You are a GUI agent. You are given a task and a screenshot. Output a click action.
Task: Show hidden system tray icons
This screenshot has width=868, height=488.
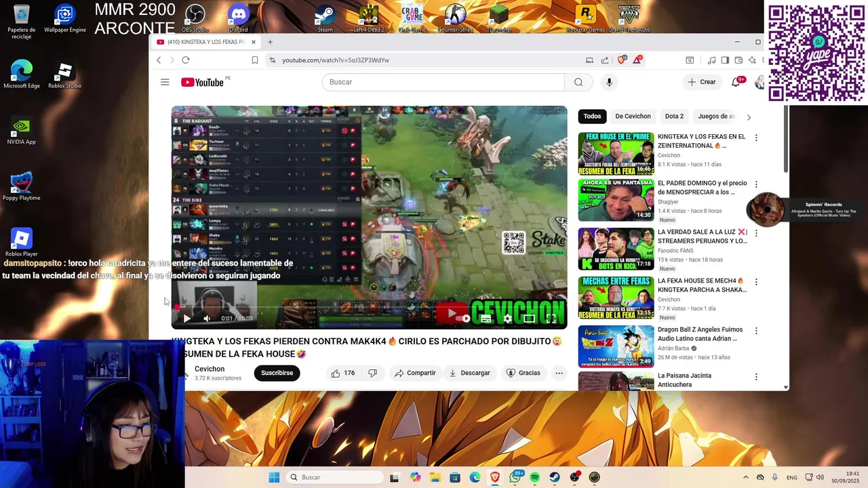745,477
